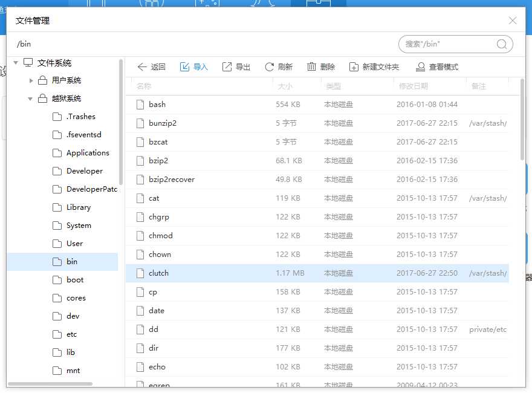Expand the 用户系统 tree node
This screenshot has height=393, width=532.
[31, 80]
